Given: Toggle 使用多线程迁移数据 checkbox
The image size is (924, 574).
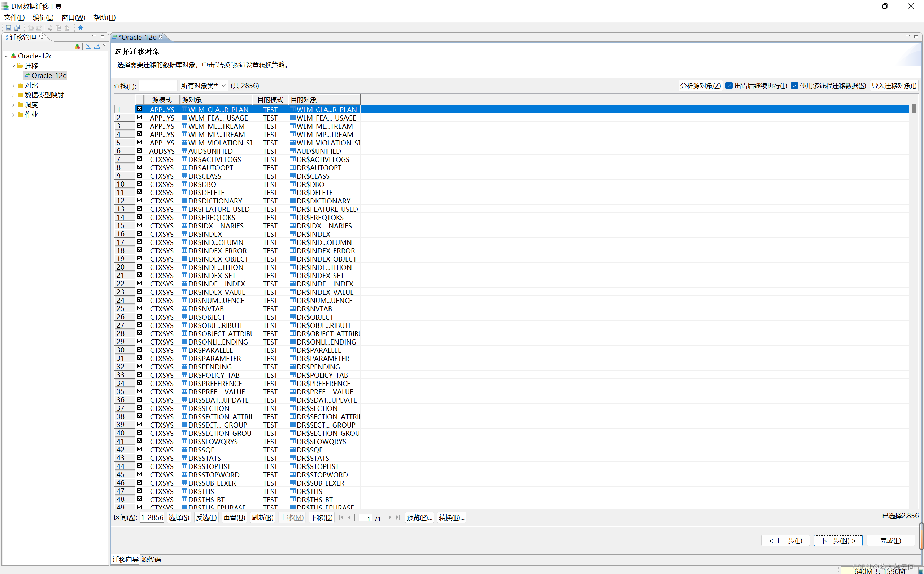Looking at the screenshot, I should 794,86.
